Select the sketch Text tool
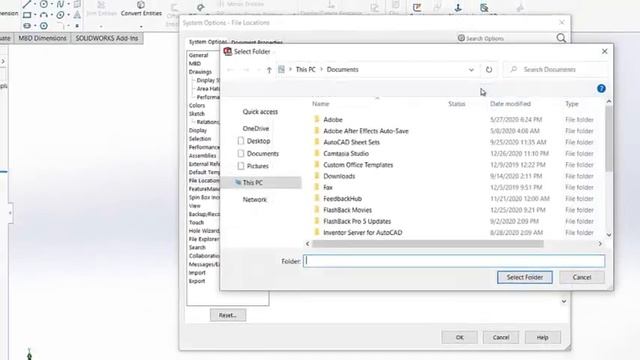Image resolution: width=640 pixels, height=360 pixels. tap(77, 15)
